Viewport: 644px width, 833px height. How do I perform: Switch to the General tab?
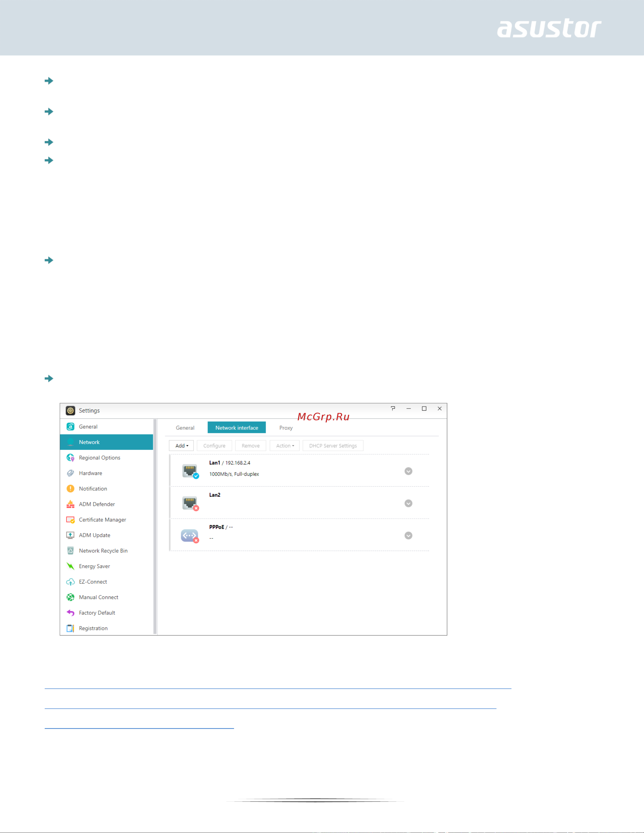point(185,428)
